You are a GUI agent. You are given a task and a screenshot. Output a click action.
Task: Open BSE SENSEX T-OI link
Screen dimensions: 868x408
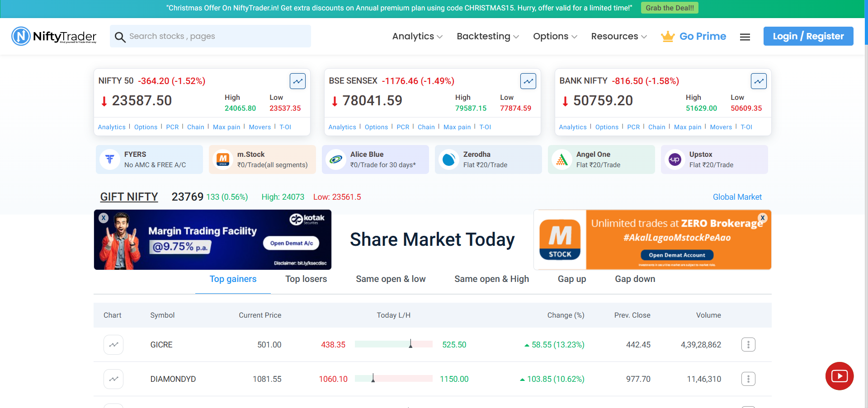click(x=485, y=127)
